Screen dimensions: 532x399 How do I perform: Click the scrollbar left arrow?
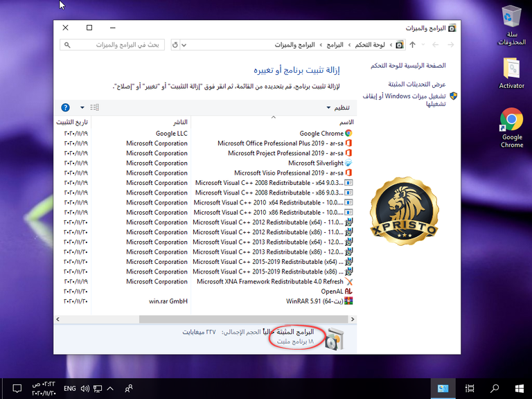coord(57,319)
